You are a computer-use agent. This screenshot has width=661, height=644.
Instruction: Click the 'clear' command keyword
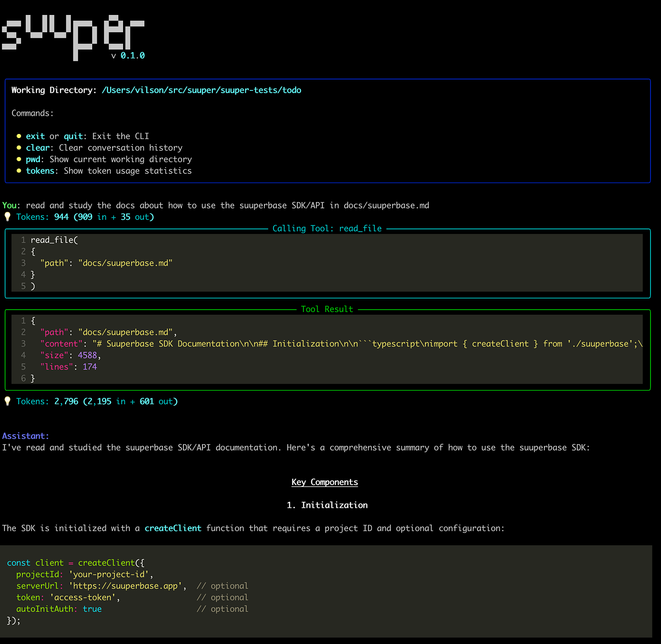38,148
